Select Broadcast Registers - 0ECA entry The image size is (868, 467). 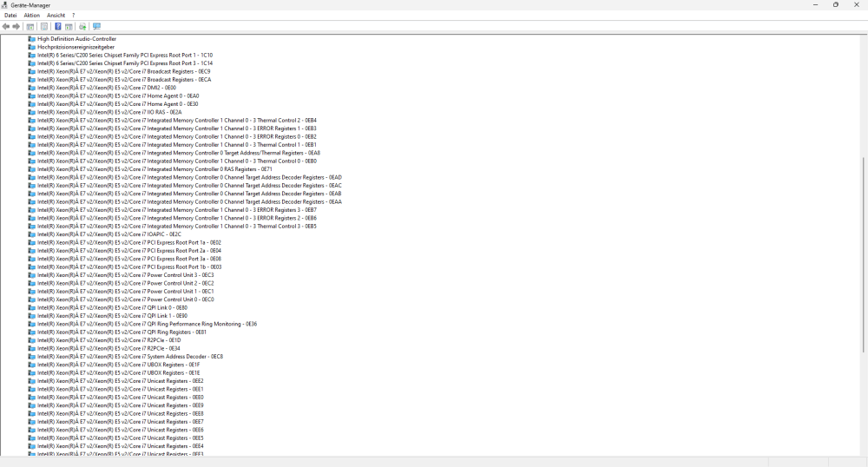(x=124, y=80)
